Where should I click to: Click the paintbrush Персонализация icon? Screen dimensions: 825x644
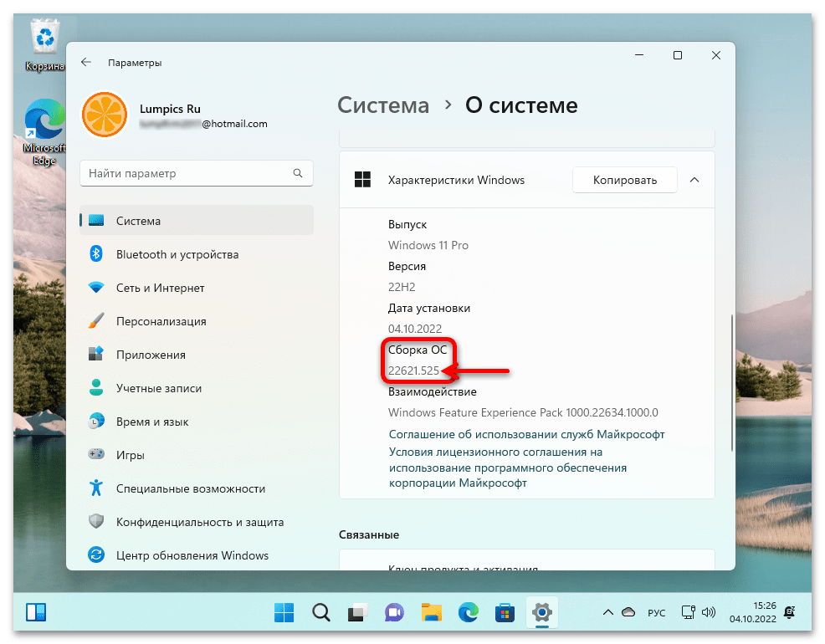(96, 320)
